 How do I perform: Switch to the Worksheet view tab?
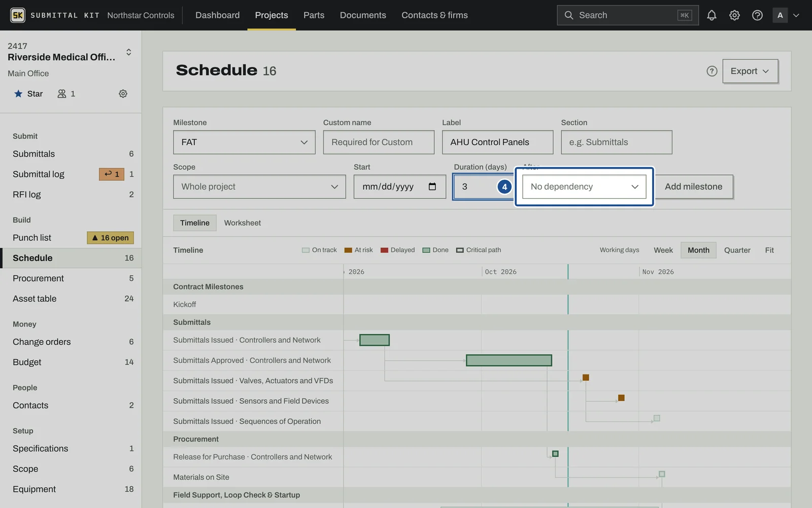[x=243, y=223]
